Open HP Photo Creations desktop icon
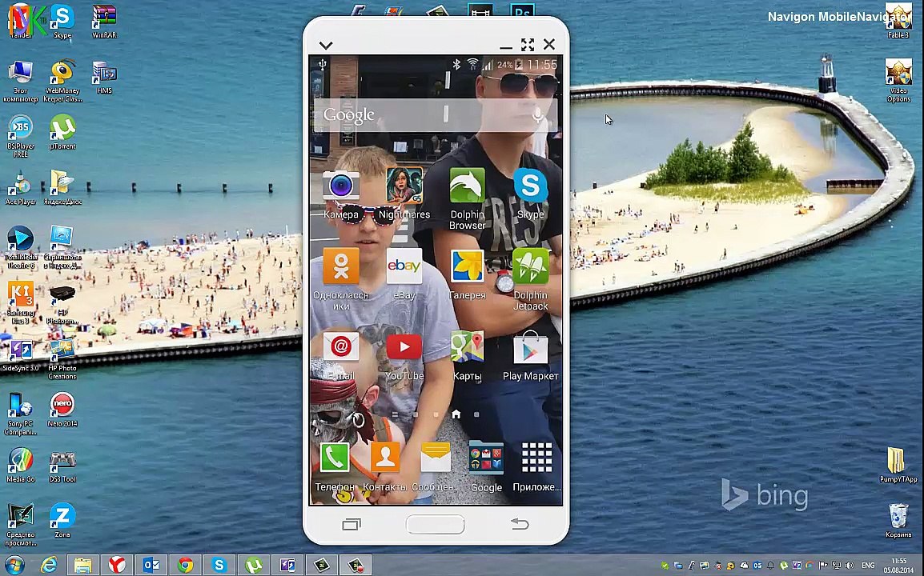 click(62, 359)
